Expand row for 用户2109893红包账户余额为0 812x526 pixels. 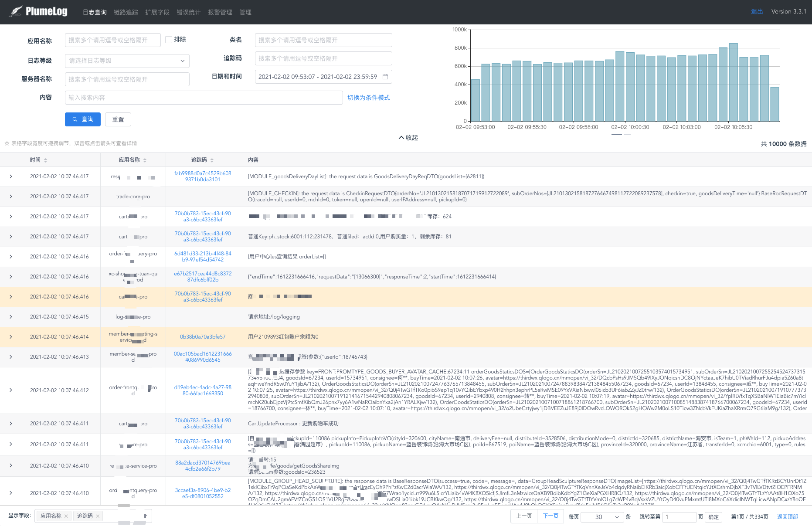coord(11,337)
